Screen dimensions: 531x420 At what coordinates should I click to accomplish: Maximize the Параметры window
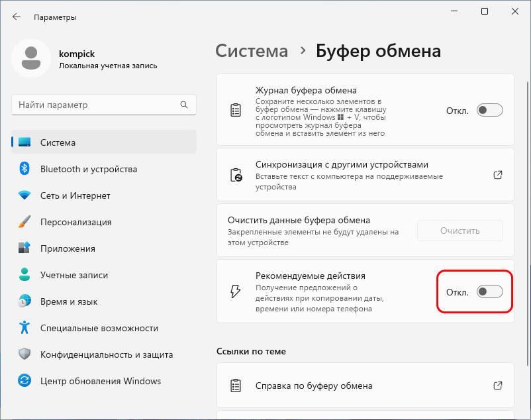(x=485, y=11)
